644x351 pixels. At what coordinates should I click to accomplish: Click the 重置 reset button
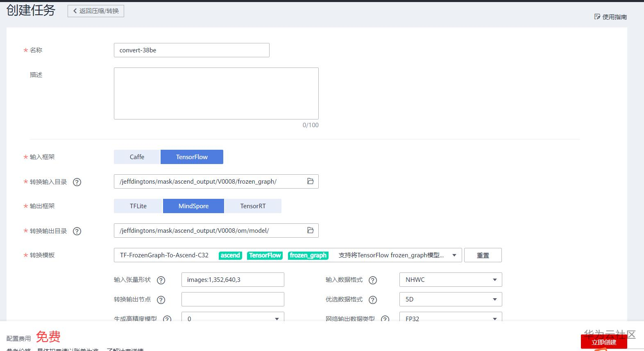coord(483,255)
